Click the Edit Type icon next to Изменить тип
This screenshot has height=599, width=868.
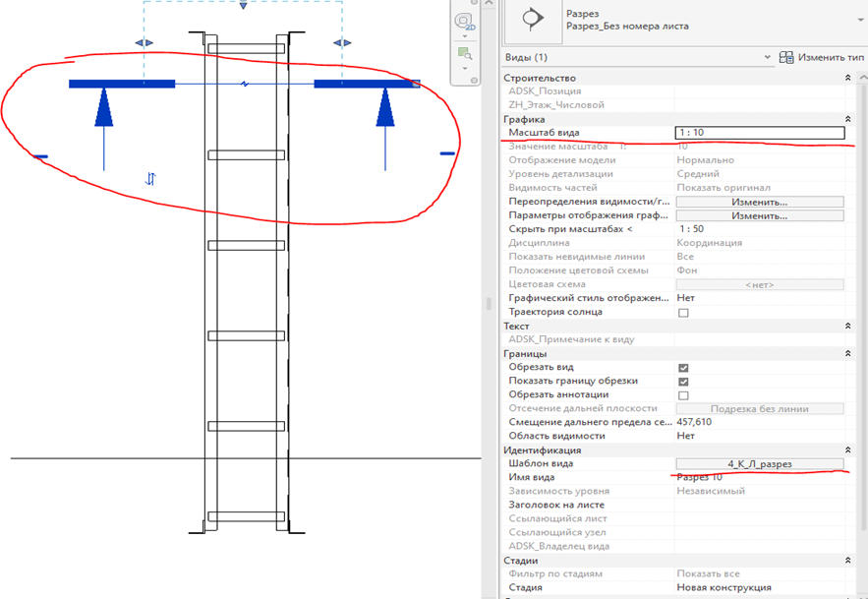[x=786, y=57]
